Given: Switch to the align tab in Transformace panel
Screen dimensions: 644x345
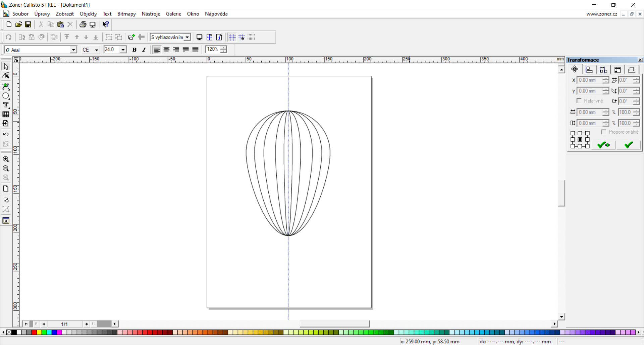Looking at the screenshot, I should (589, 70).
